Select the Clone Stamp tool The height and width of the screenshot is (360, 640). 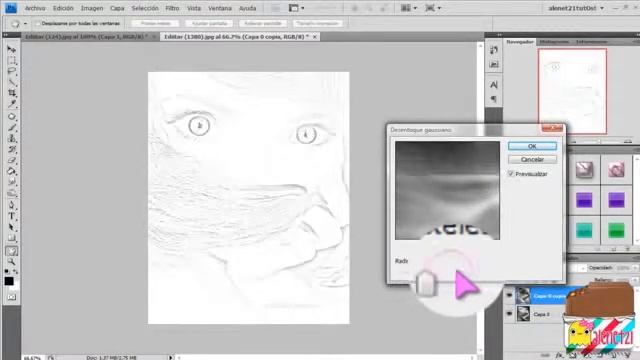click(11, 138)
